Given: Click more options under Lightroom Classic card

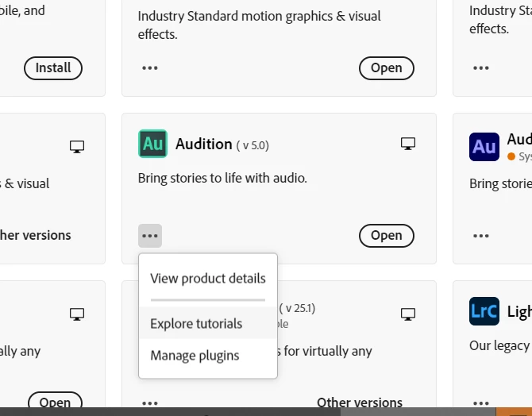Looking at the screenshot, I should (x=481, y=403).
